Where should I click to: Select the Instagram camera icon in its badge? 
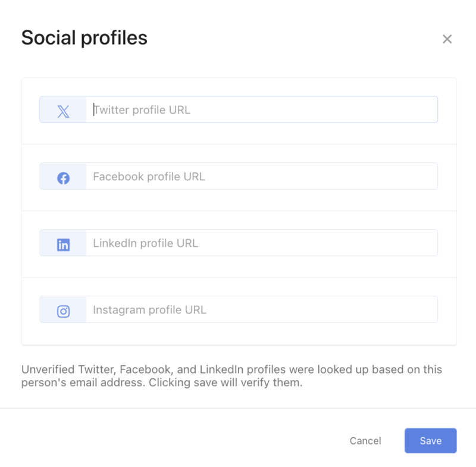[x=62, y=309]
